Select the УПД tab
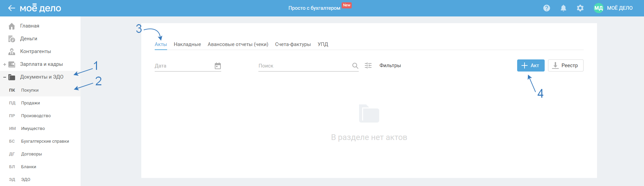This screenshot has width=644, height=186. (323, 44)
